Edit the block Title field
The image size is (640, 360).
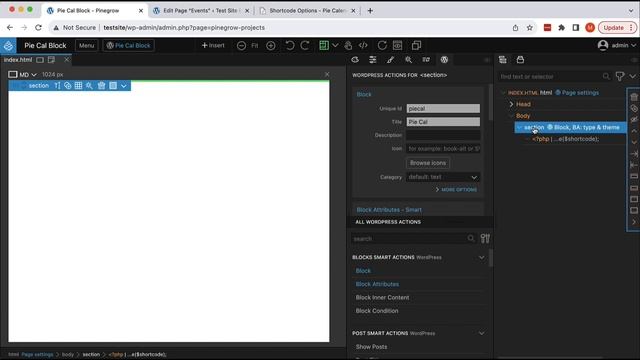point(443,122)
